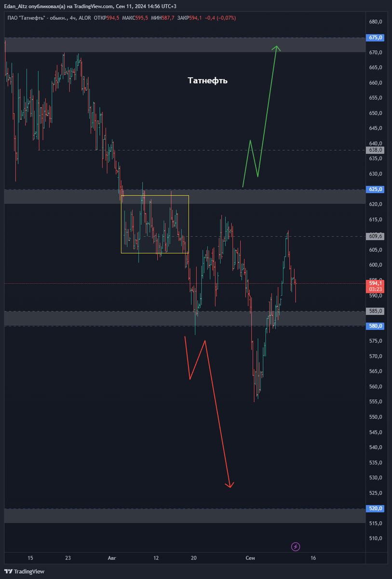Click the Татнефть chart title text
The height and width of the screenshot is (579, 392).
click(207, 81)
